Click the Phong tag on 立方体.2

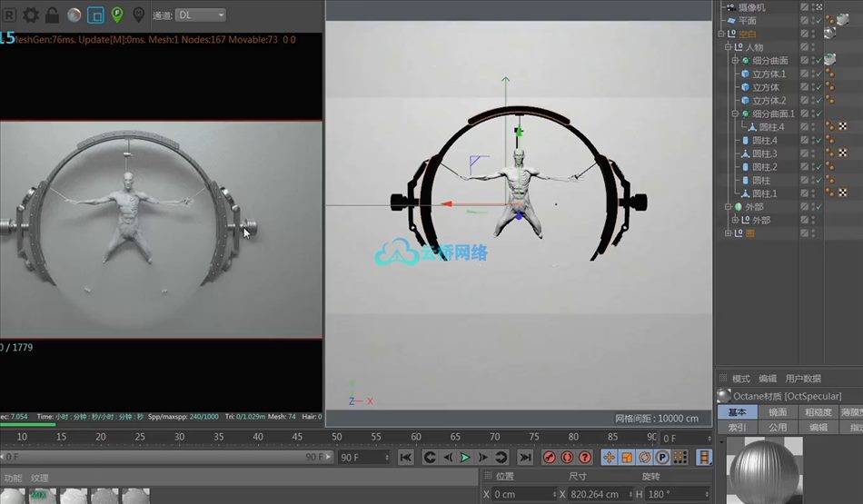point(829,100)
